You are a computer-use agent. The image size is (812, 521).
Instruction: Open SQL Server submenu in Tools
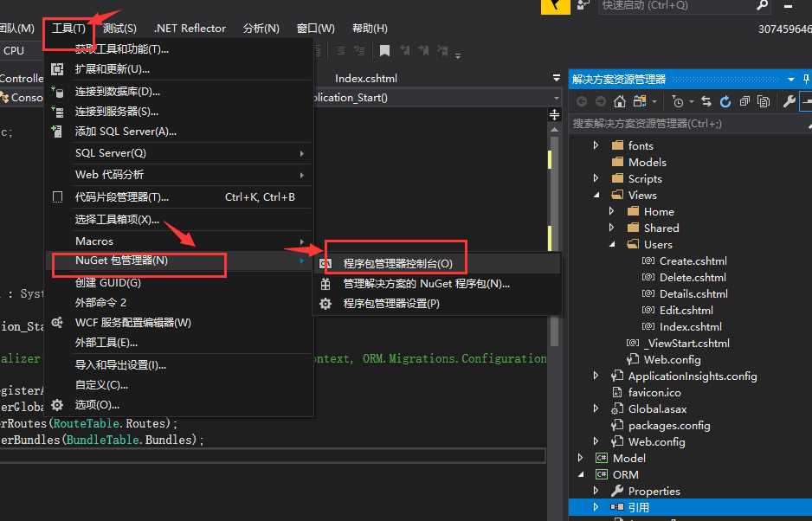click(180, 153)
